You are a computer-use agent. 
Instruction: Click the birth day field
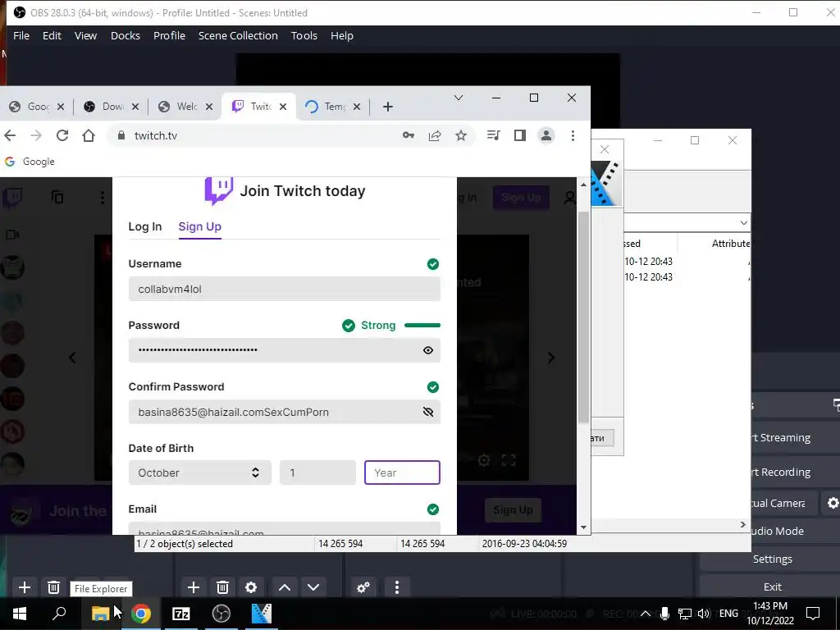(317, 472)
